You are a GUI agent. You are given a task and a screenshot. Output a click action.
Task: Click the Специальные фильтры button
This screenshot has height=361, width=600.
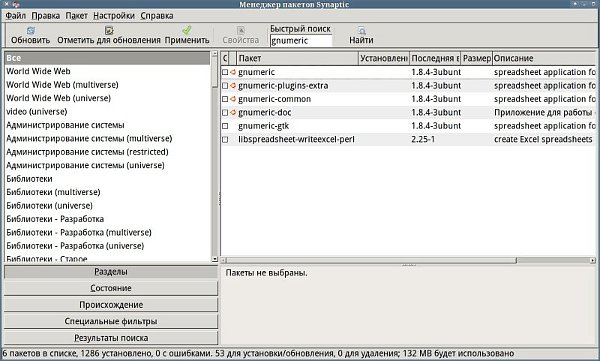111,321
